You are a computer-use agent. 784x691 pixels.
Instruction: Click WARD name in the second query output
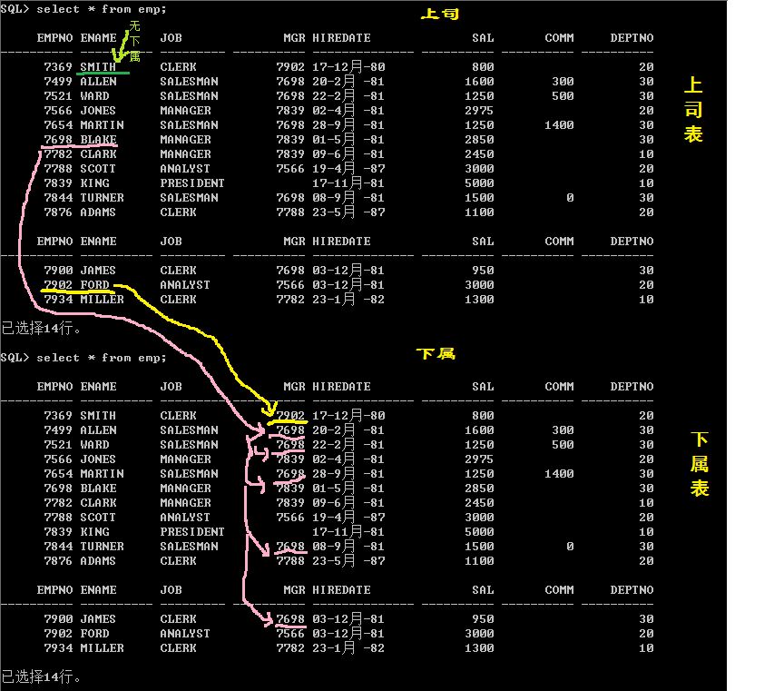click(94, 444)
